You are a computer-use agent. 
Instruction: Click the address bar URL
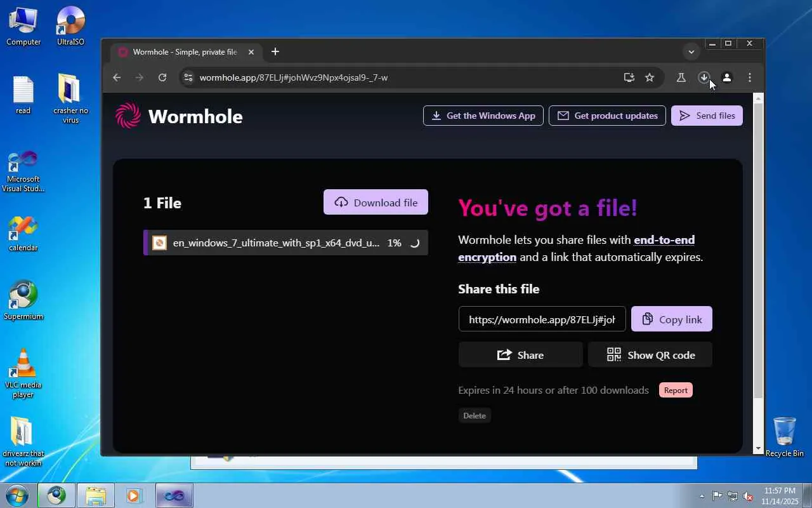294,77
